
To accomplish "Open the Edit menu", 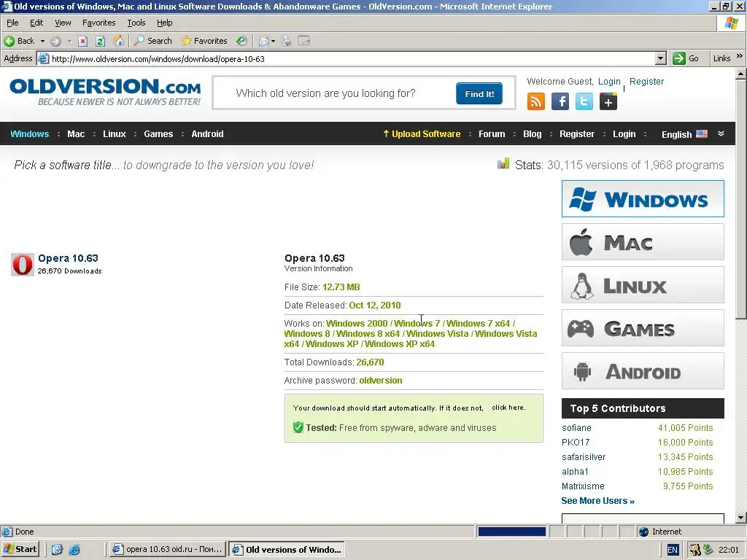I will (x=36, y=23).
